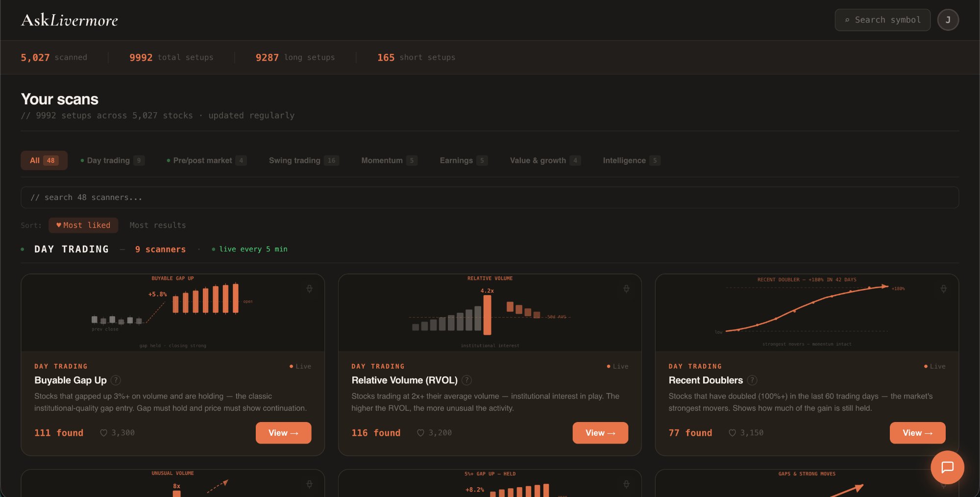Switch sorting to Most results
This screenshot has height=497, width=980.
pos(157,225)
